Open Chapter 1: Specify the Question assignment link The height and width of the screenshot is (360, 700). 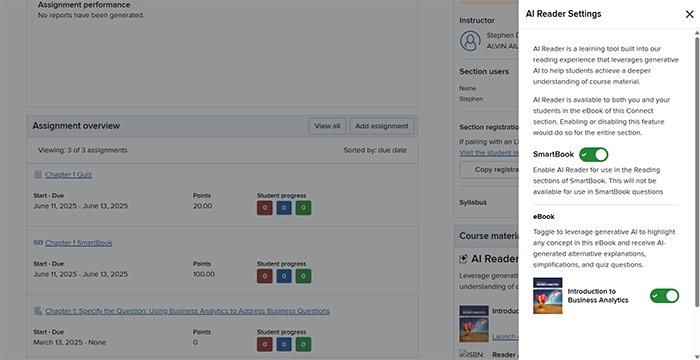coord(188,311)
